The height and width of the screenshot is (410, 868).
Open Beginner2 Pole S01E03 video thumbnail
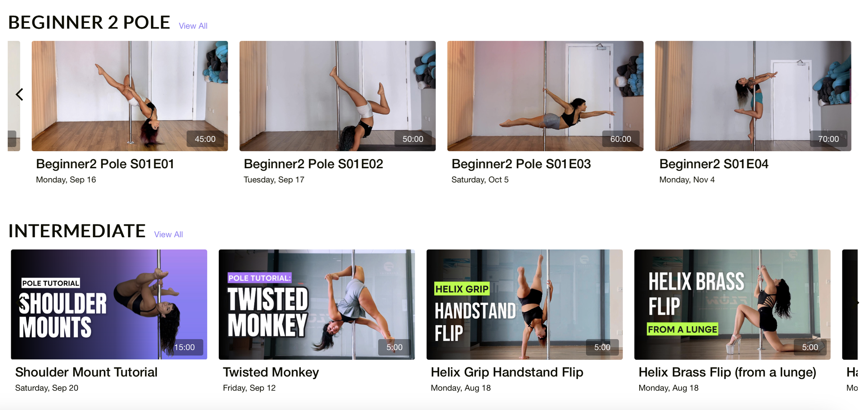[545, 96]
